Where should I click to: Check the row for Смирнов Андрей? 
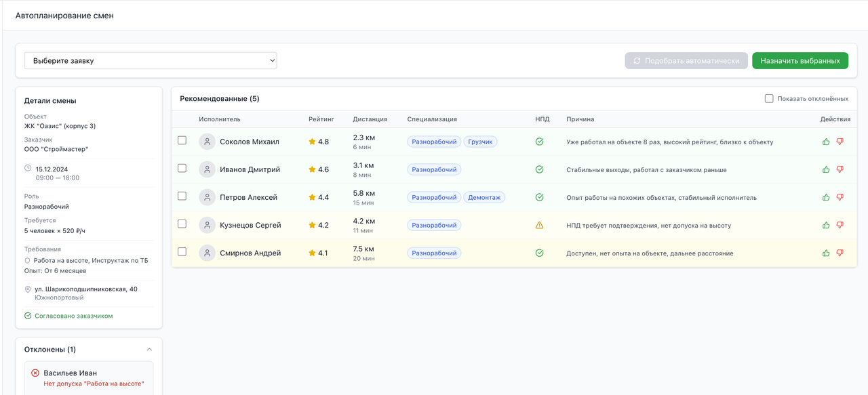(x=182, y=251)
